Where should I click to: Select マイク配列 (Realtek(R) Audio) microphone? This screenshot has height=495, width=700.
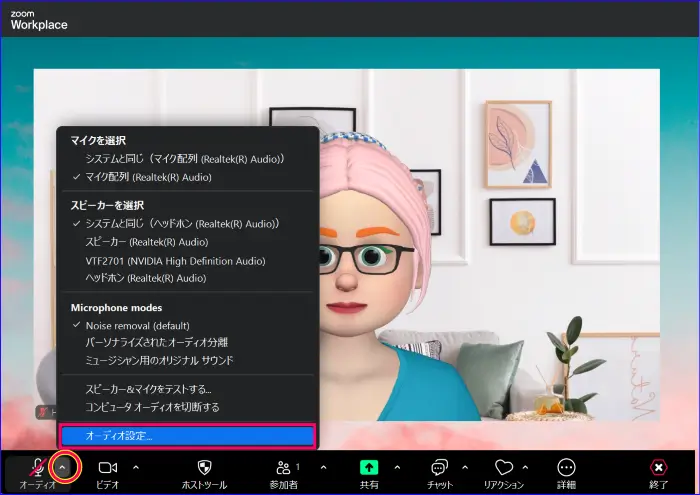(148, 177)
